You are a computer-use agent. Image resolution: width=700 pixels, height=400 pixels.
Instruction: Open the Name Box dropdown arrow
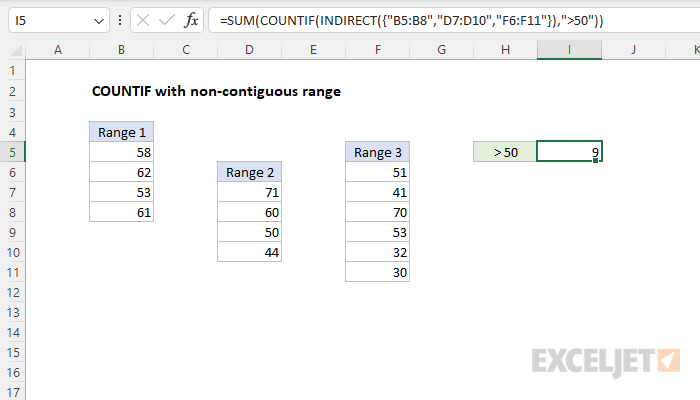pyautogui.click(x=96, y=20)
